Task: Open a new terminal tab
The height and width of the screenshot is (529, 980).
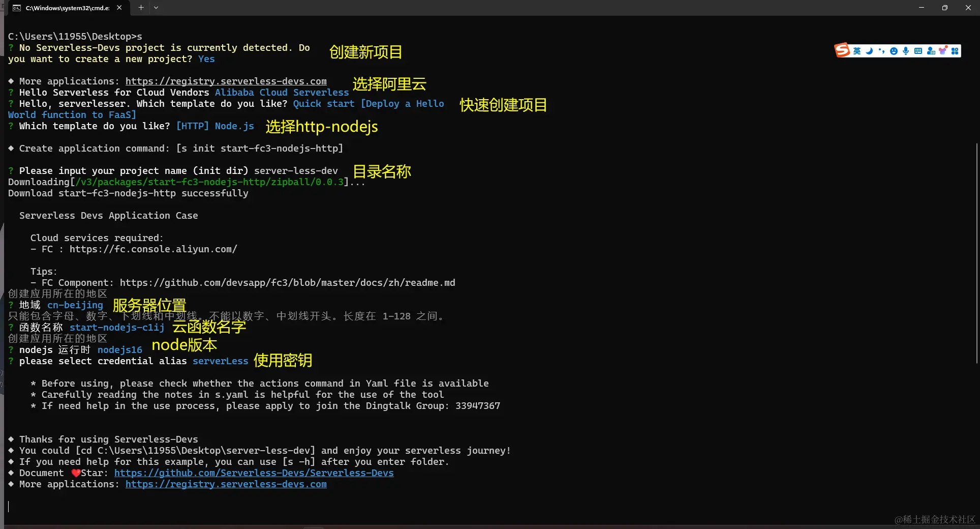Action: (141, 8)
